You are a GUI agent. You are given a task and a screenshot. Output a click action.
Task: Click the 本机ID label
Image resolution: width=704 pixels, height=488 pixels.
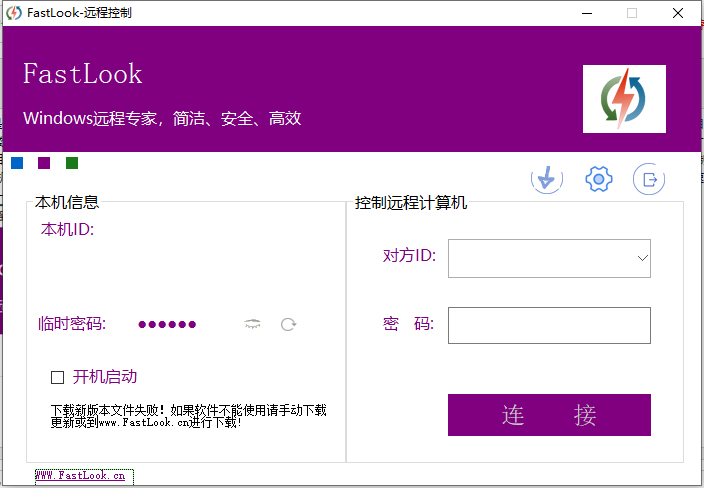67,229
